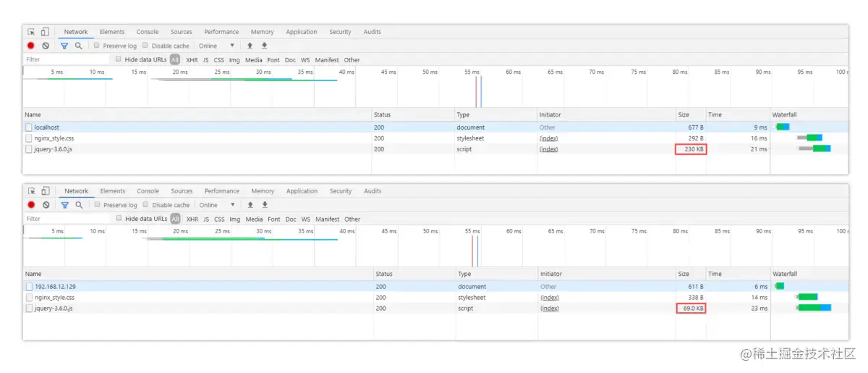Viewport: 868px width, 373px height.
Task: Sort by Time column in lower panel
Action: tap(739, 274)
